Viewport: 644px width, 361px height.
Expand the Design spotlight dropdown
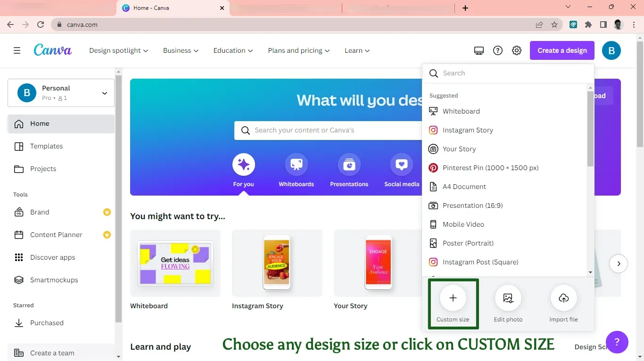point(118,50)
